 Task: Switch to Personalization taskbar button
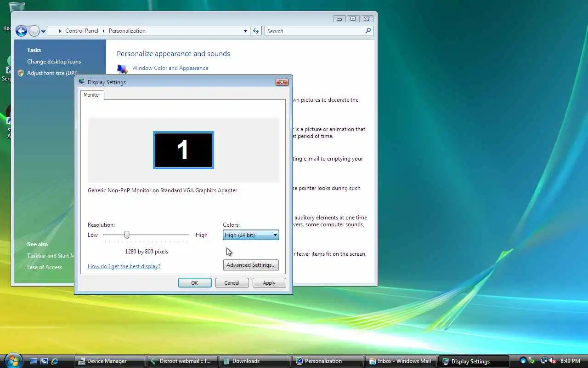(x=328, y=361)
